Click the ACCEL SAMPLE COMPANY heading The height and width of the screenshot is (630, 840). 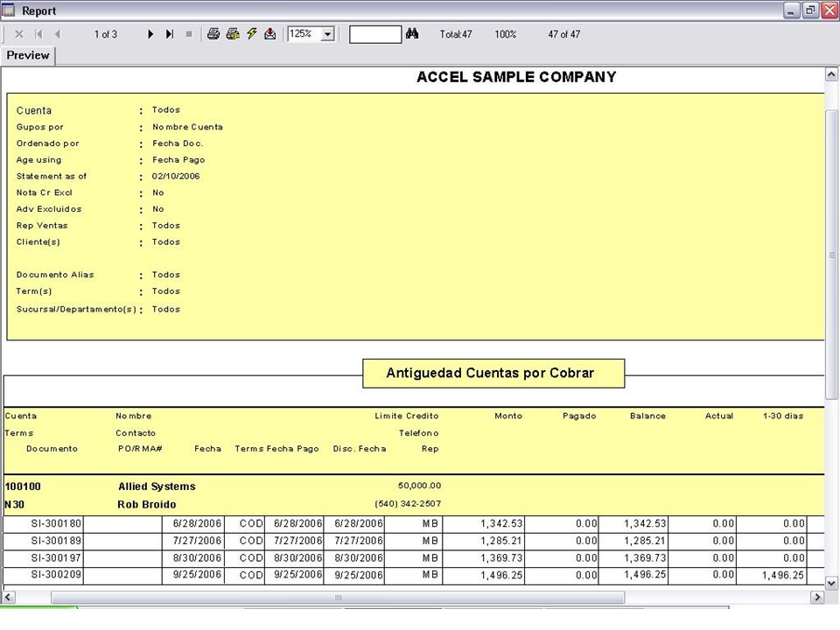tap(516, 77)
